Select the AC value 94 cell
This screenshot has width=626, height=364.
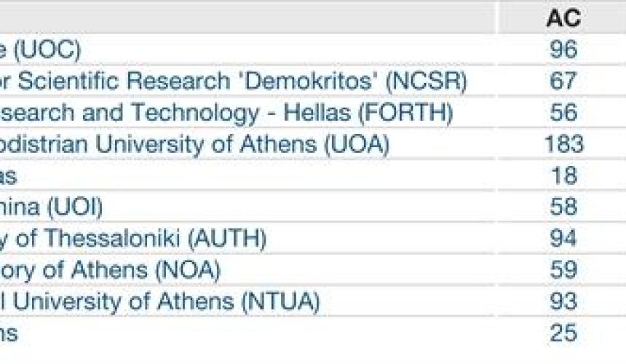pyautogui.click(x=563, y=239)
